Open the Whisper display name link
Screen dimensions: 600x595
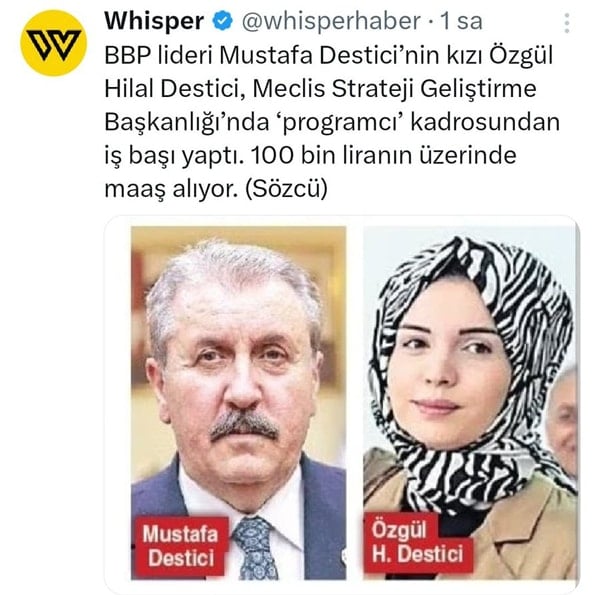154,21
